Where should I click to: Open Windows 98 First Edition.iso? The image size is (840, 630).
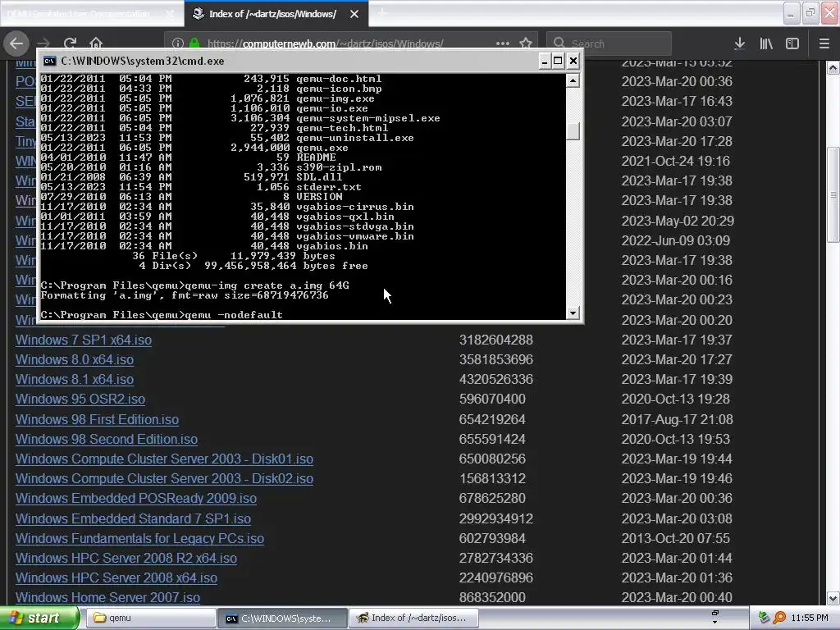97,419
